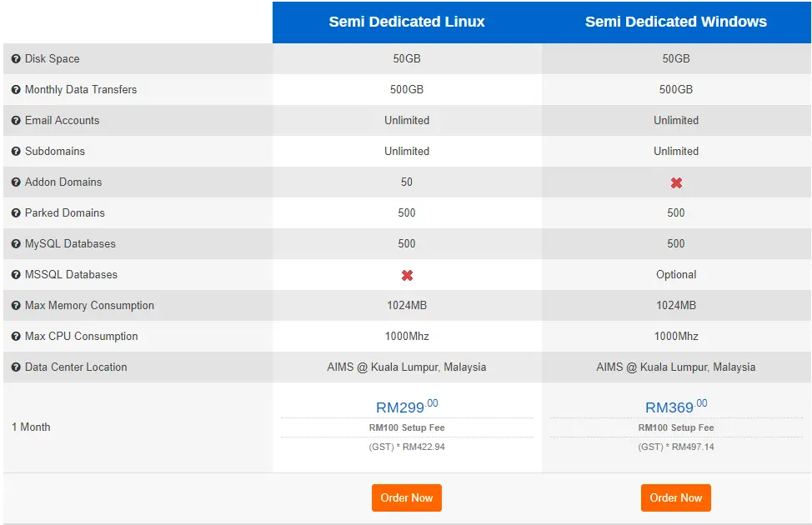812x525 pixels.
Task: Click AIMS Kuala Lumpur location under Windows
Action: 676,367
